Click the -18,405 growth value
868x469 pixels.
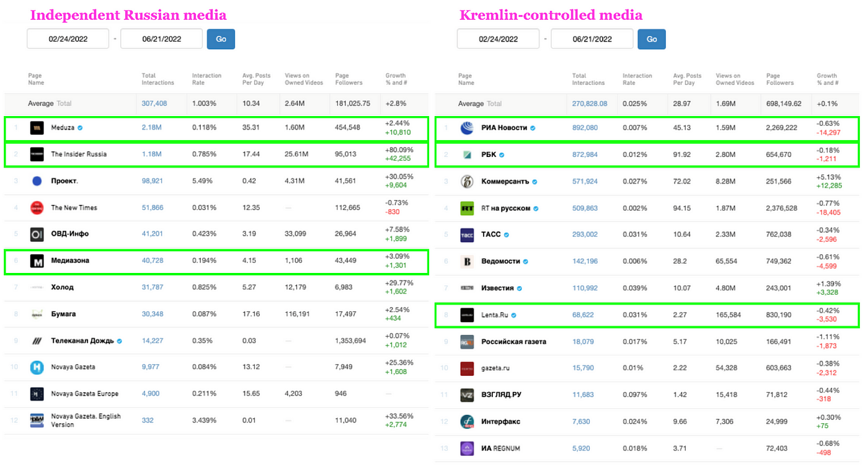tap(828, 213)
